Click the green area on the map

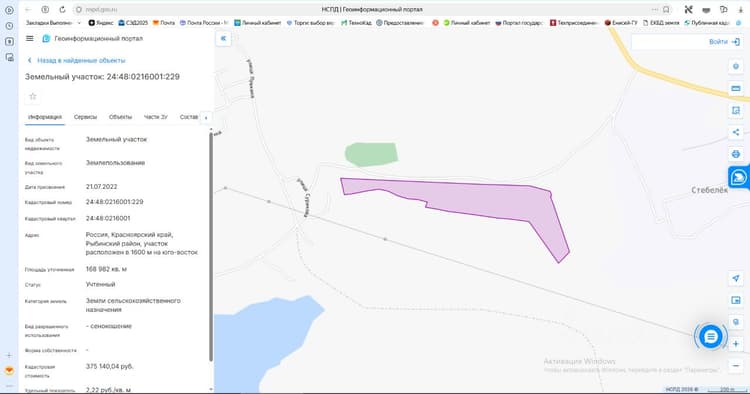[372, 154]
